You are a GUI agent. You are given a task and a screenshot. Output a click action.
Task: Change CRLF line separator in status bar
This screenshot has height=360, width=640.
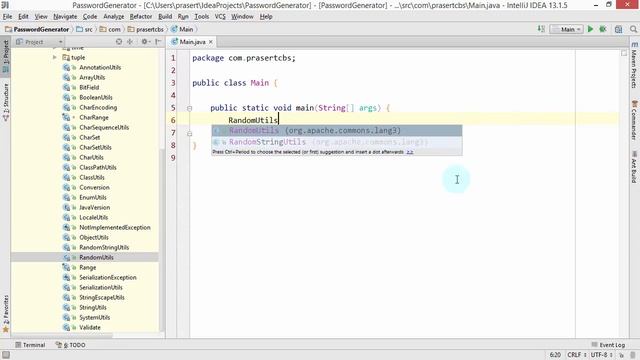point(577,355)
